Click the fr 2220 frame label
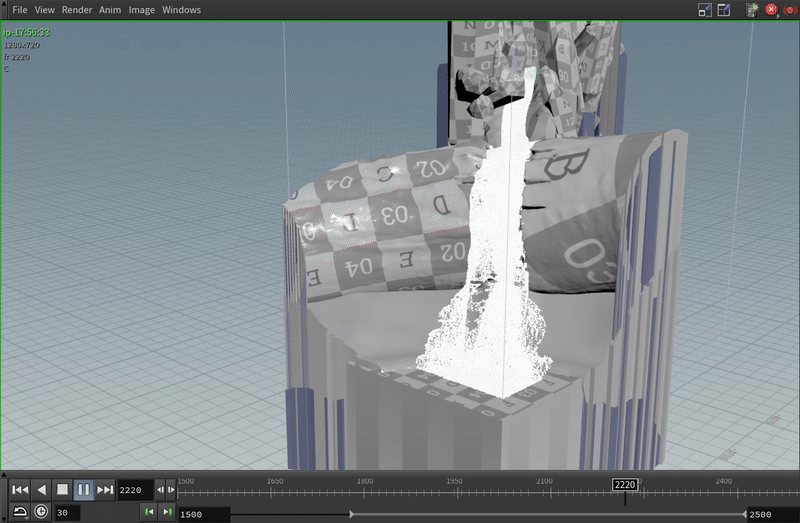 click(x=17, y=57)
